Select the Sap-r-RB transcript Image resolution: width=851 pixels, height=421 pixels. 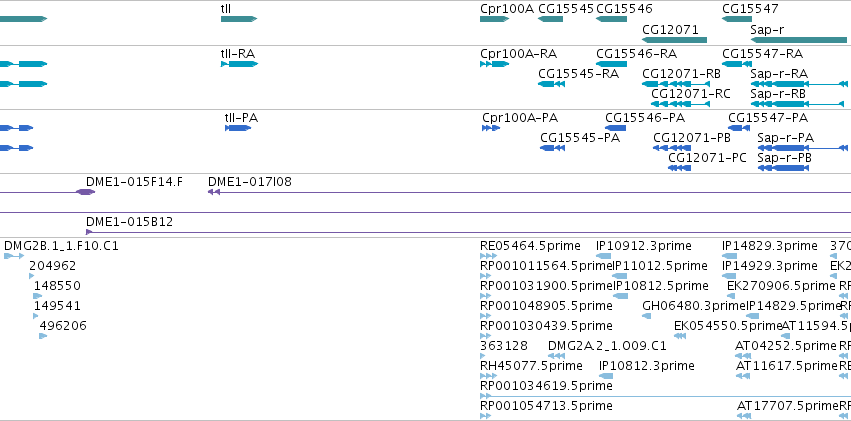point(797,104)
